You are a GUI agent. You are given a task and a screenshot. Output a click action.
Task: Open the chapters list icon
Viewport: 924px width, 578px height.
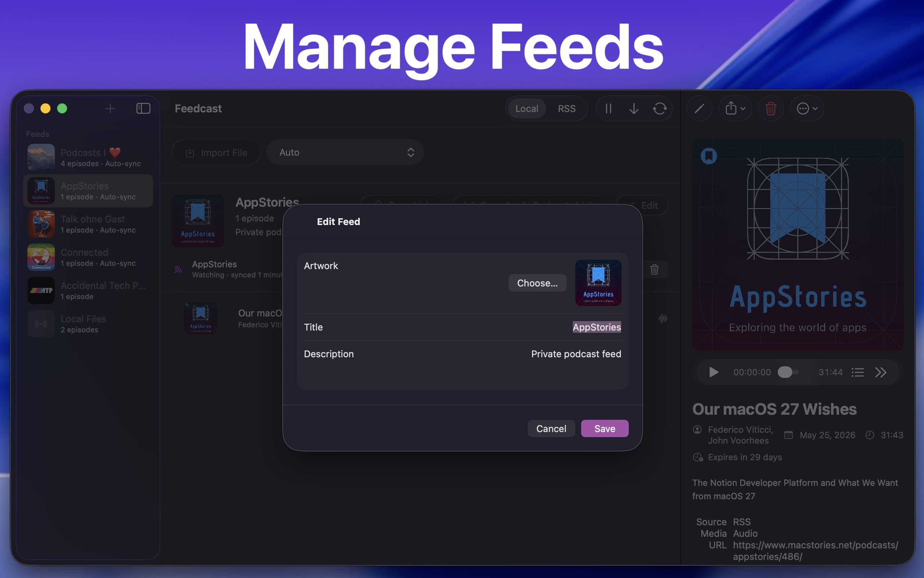click(x=858, y=372)
